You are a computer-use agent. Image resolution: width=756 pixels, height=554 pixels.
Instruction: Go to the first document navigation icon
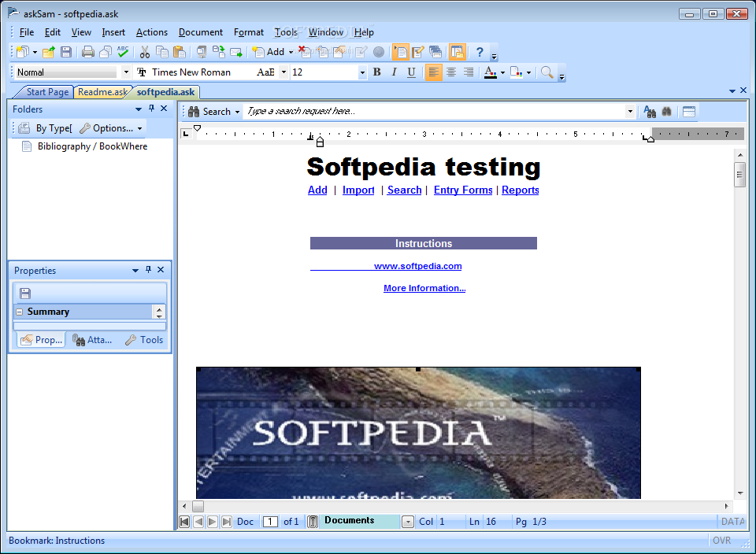coord(184,521)
